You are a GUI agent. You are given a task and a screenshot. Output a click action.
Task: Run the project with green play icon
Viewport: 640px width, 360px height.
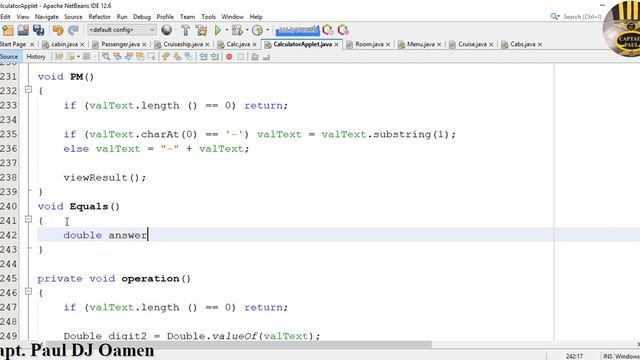click(x=218, y=30)
